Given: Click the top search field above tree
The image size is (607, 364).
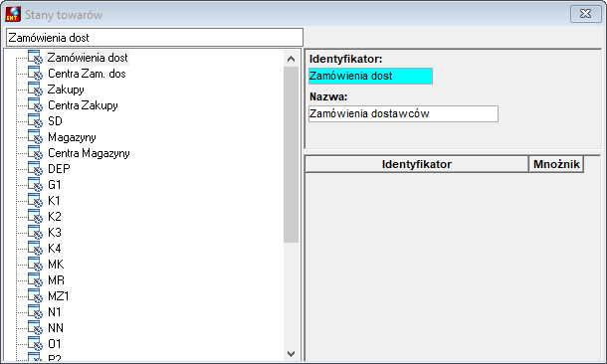Looking at the screenshot, I should [154, 38].
